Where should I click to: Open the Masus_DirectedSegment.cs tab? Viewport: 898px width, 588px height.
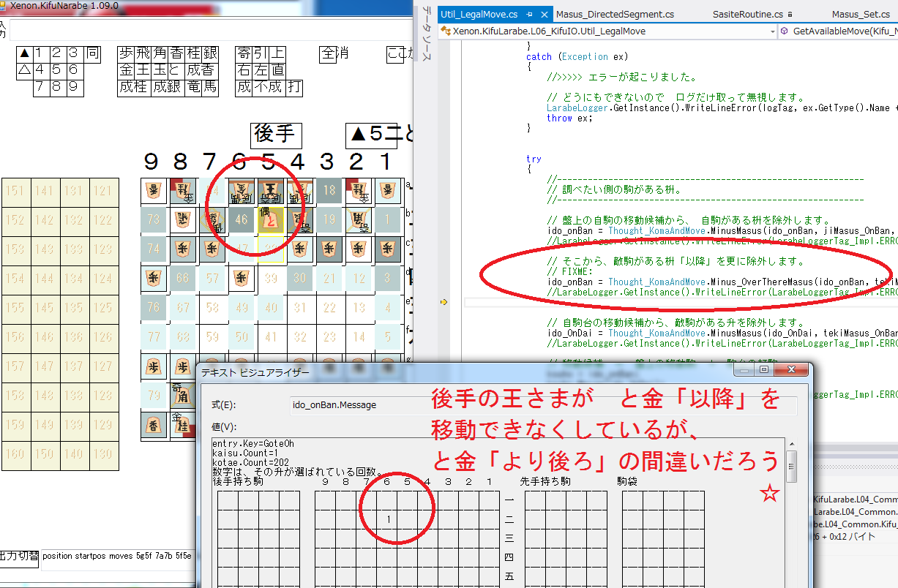pyautogui.click(x=615, y=14)
